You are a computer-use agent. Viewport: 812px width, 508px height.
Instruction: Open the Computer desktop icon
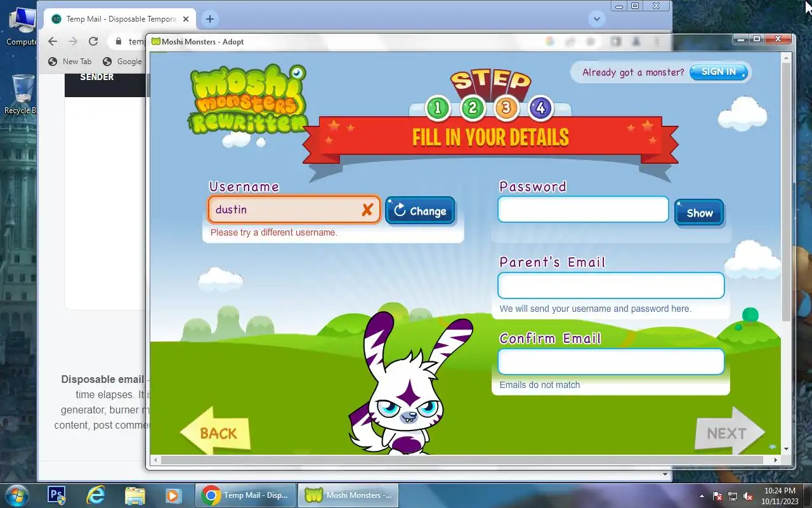pos(22,27)
